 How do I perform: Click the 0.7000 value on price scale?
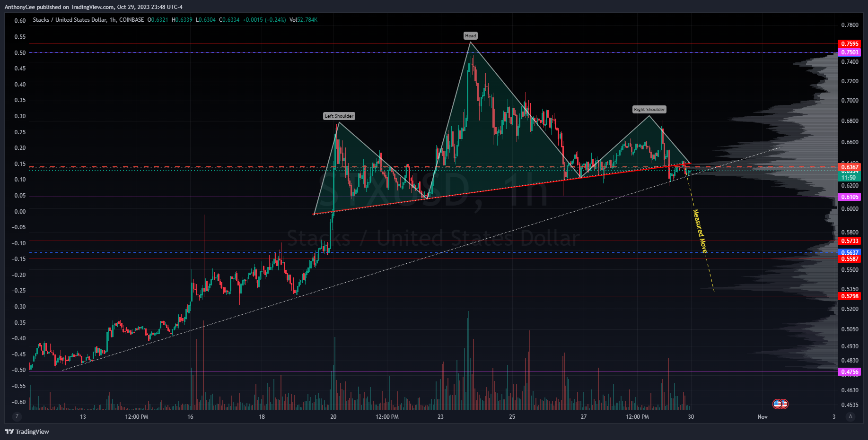[850, 100]
